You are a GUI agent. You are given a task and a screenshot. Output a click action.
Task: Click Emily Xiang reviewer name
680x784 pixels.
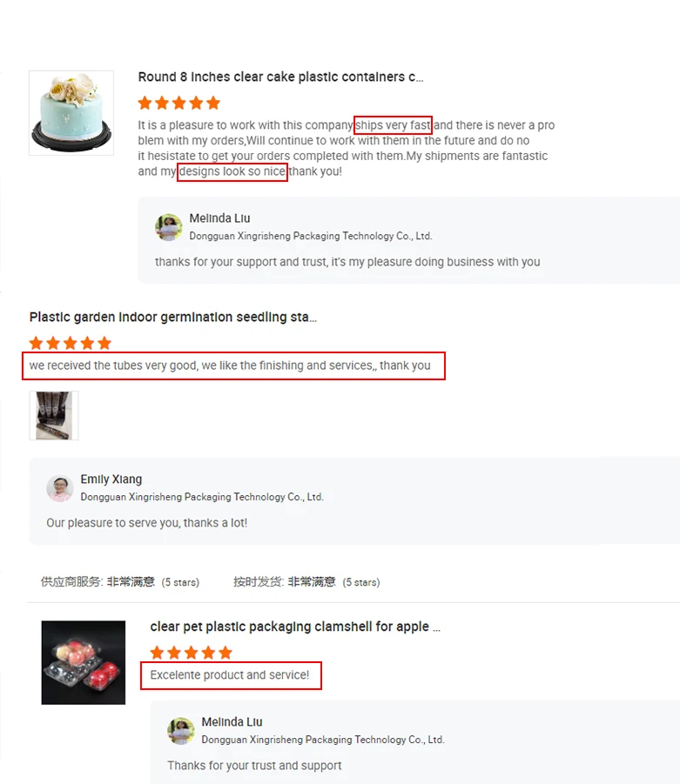point(111,479)
